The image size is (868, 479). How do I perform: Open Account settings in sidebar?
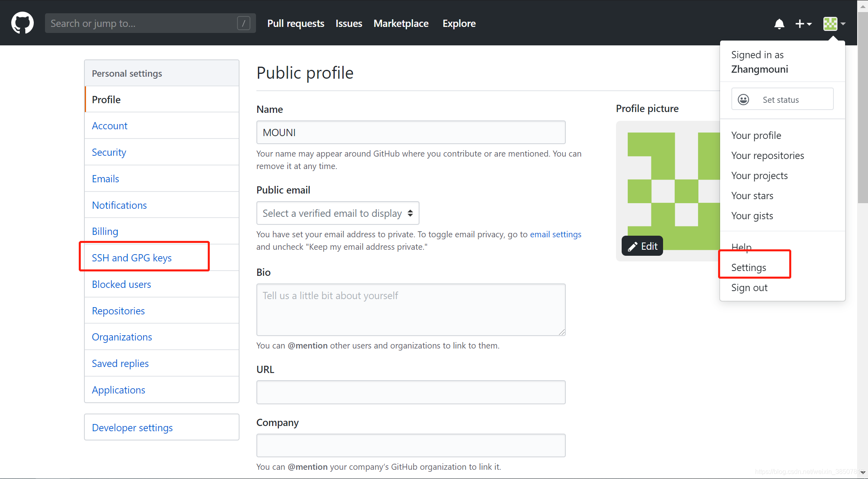click(162, 126)
